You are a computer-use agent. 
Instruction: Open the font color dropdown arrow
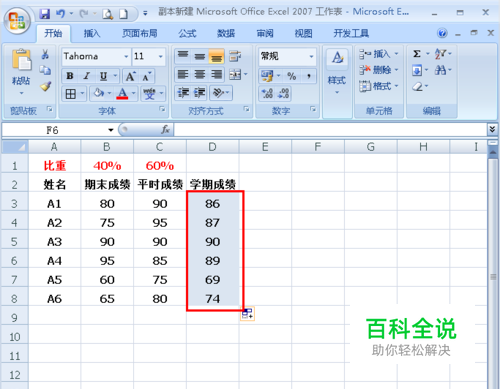(x=133, y=94)
